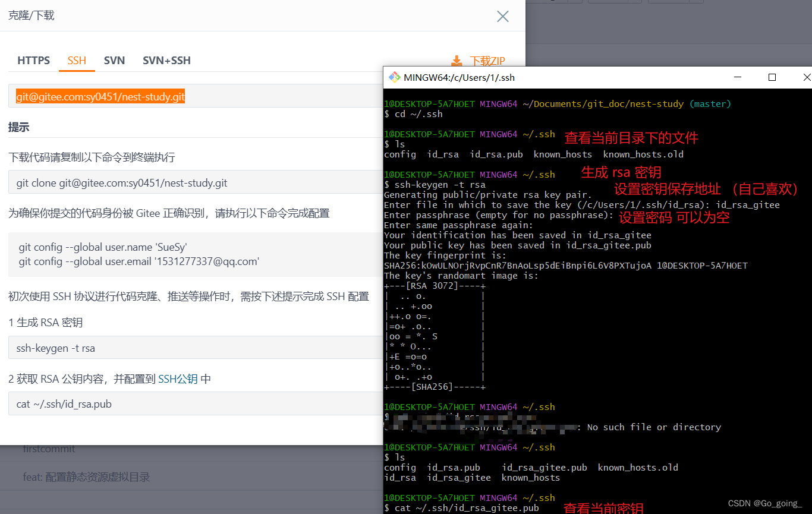Click the orange download arrow icon

click(457, 61)
